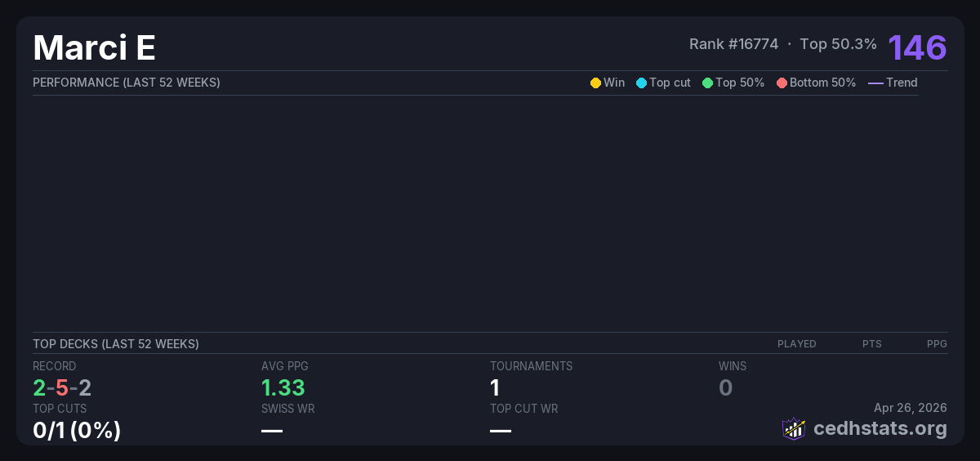Sort by the PLAYED column header
This screenshot has width=980, height=461.
tap(796, 344)
